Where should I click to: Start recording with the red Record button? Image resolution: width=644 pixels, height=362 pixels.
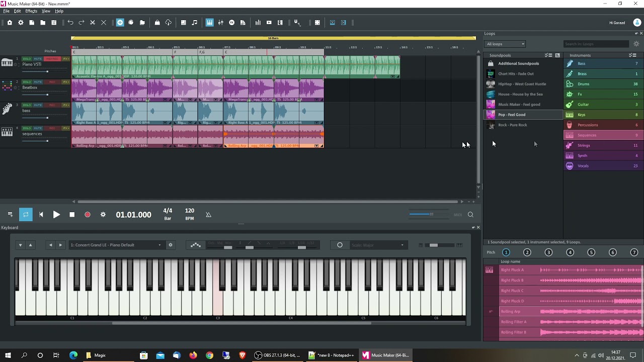click(x=88, y=215)
